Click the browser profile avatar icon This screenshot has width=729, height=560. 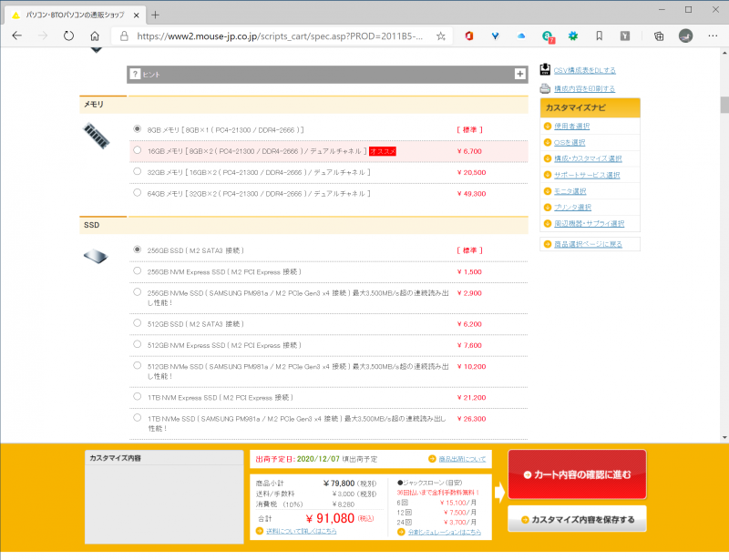(685, 35)
